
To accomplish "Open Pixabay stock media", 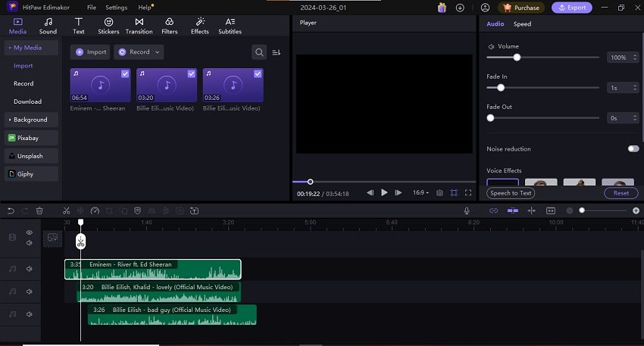I will pos(31,138).
